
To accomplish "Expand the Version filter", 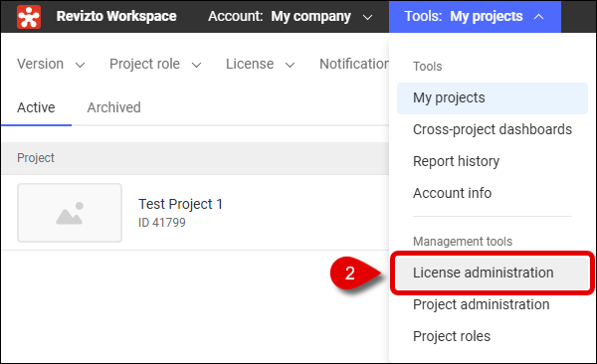I will coord(51,64).
